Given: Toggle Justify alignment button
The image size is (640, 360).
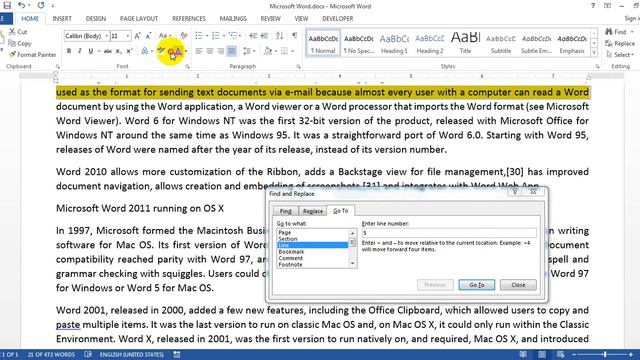Looking at the screenshot, I should coord(231,51).
